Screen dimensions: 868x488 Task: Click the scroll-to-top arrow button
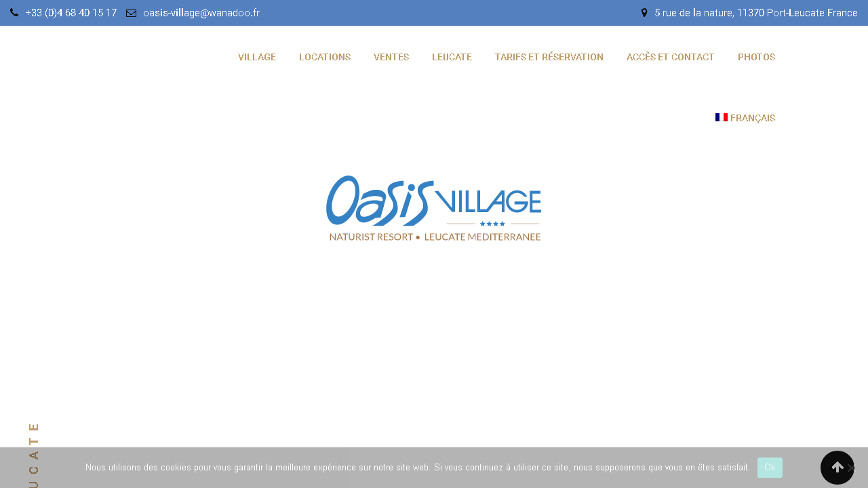click(837, 468)
